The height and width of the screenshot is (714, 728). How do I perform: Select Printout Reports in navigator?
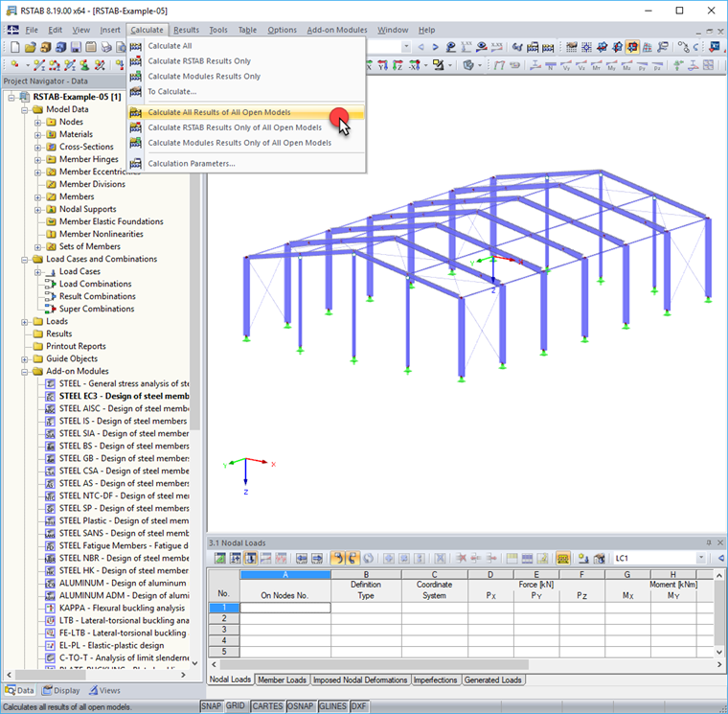click(x=76, y=347)
